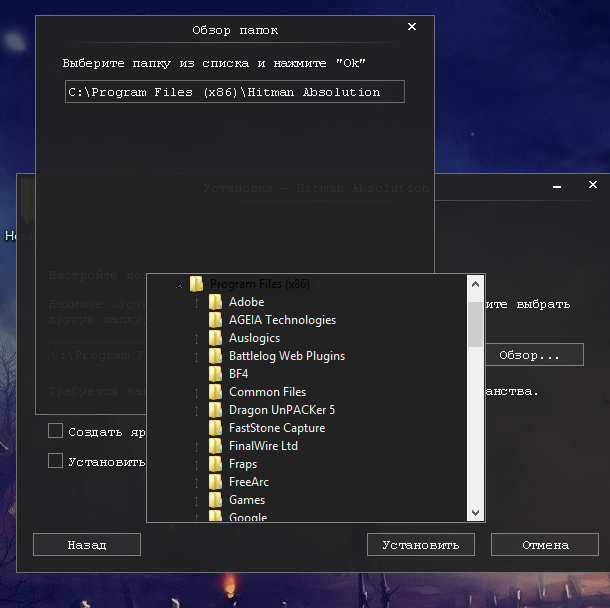The height and width of the screenshot is (608, 610).
Task: Click the folder path input field
Action: point(235,92)
